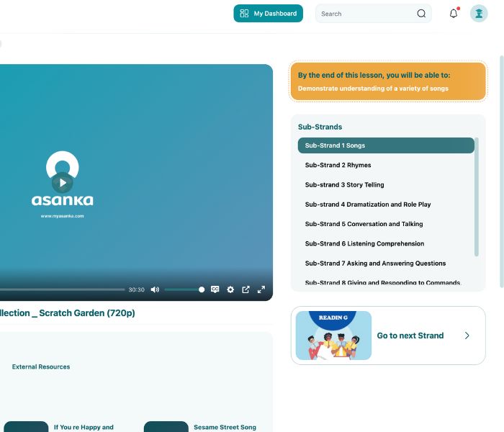504x432 pixels.
Task: Toggle closed captions on the video
Action: (x=215, y=289)
